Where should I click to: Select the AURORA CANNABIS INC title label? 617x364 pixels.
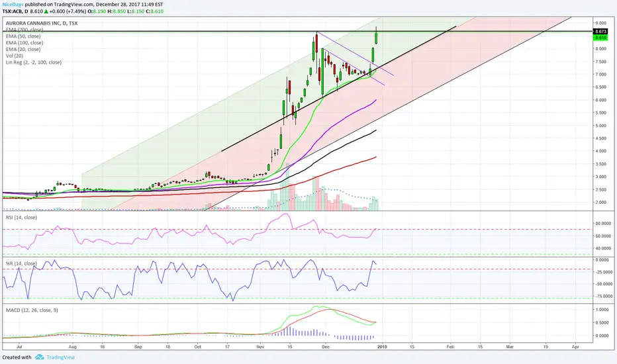42,23
